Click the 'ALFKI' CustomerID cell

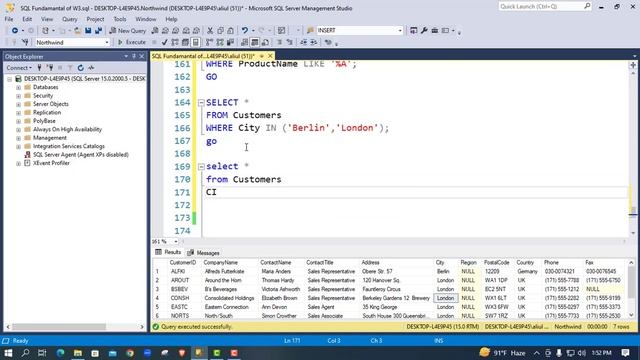pyautogui.click(x=178, y=271)
